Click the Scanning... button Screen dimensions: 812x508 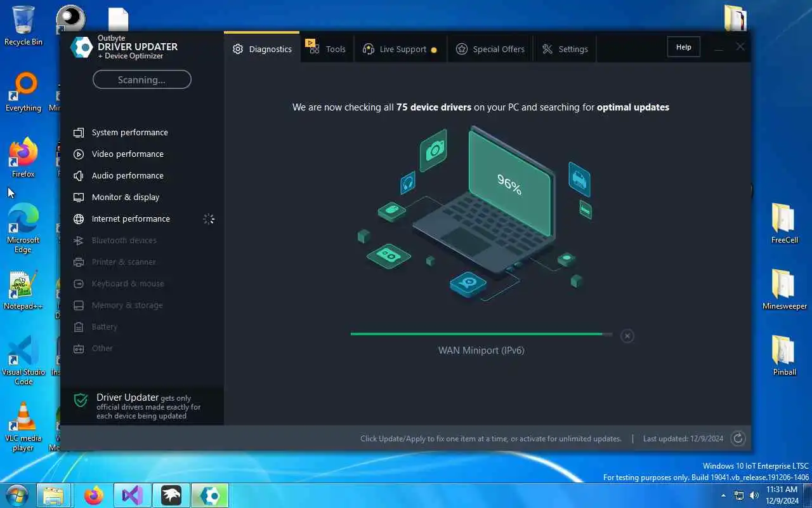(141, 79)
